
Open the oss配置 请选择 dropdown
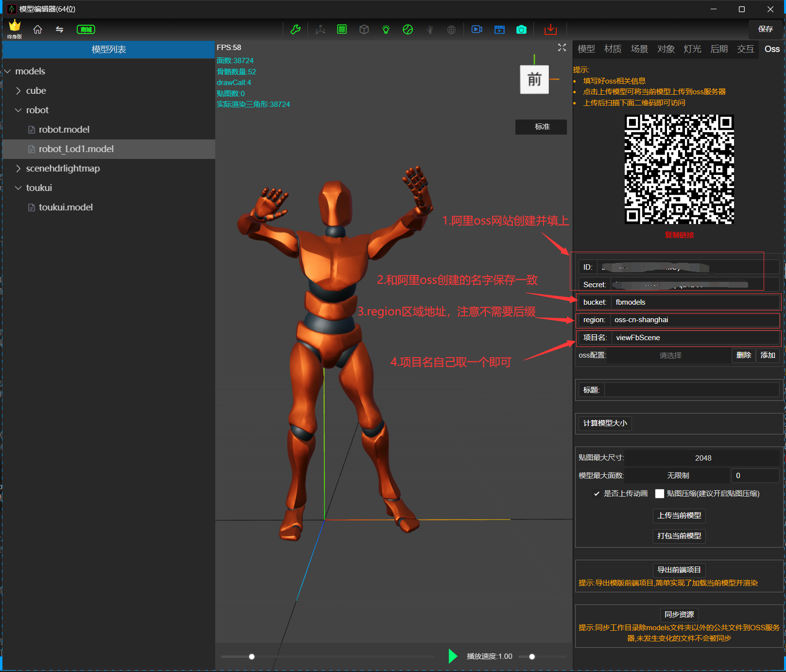pyautogui.click(x=670, y=356)
